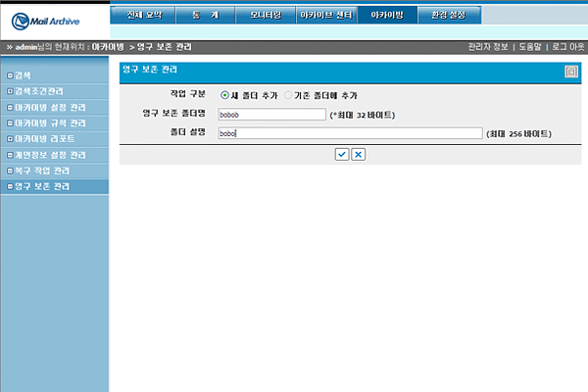Click the checkmark confirm icon
Viewport: 588px width, 392px height.
pyautogui.click(x=341, y=154)
